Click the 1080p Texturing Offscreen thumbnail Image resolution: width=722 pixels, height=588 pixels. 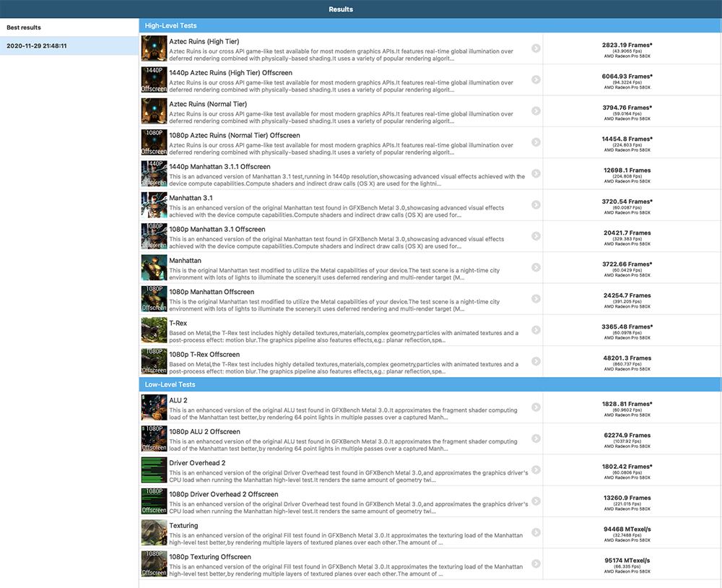point(155,564)
